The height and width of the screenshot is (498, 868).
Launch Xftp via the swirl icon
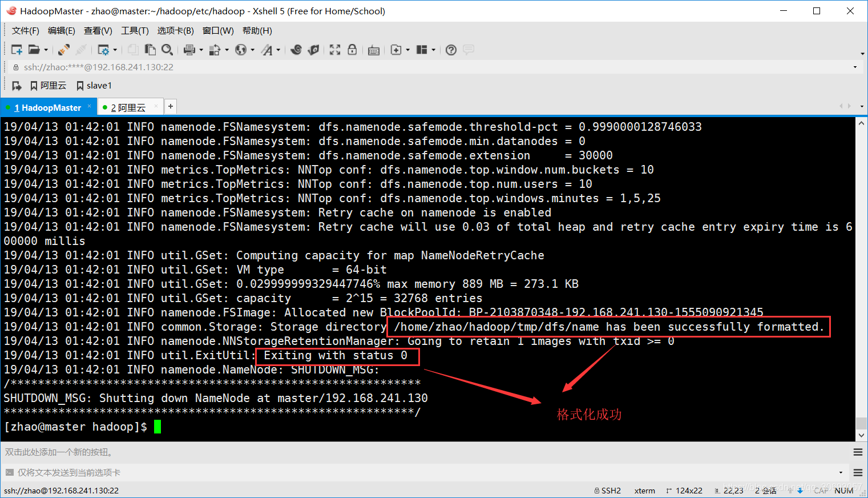tap(296, 50)
